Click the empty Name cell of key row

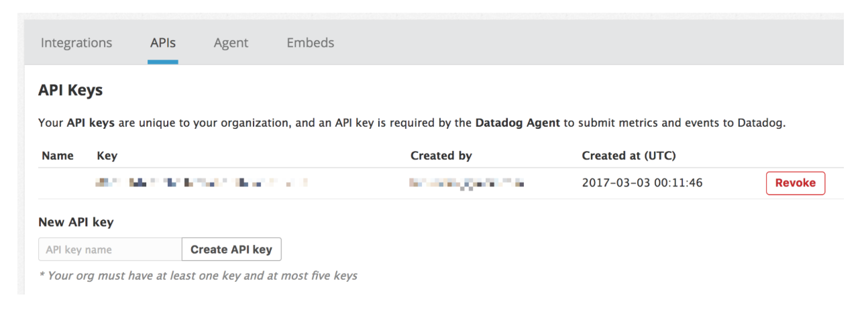[x=60, y=182]
